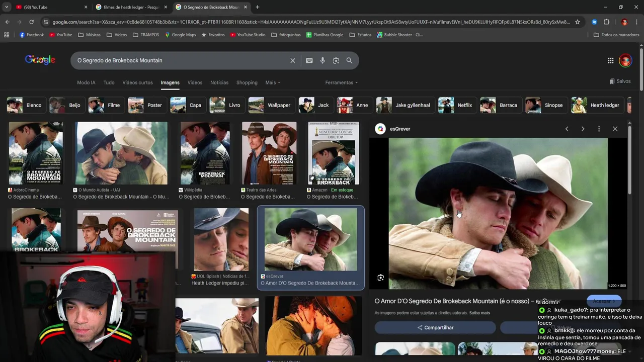Open the Planilhas Google bookmark

pos(325,35)
